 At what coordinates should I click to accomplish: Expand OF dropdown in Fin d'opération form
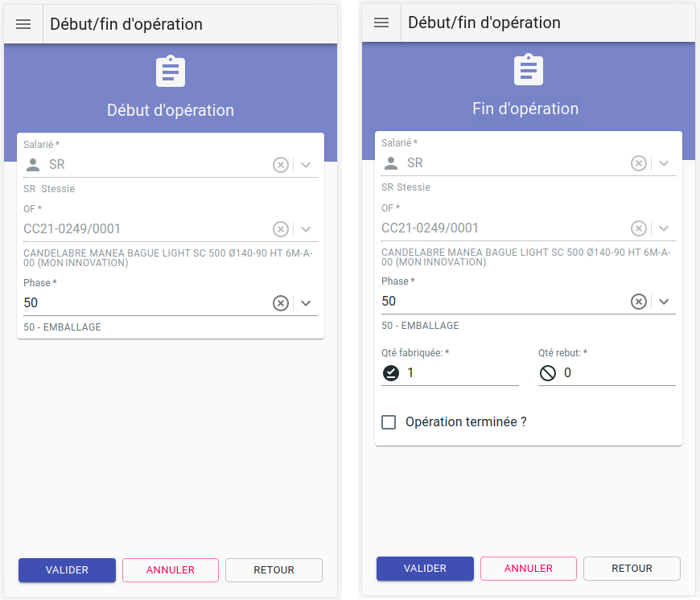pyautogui.click(x=664, y=228)
